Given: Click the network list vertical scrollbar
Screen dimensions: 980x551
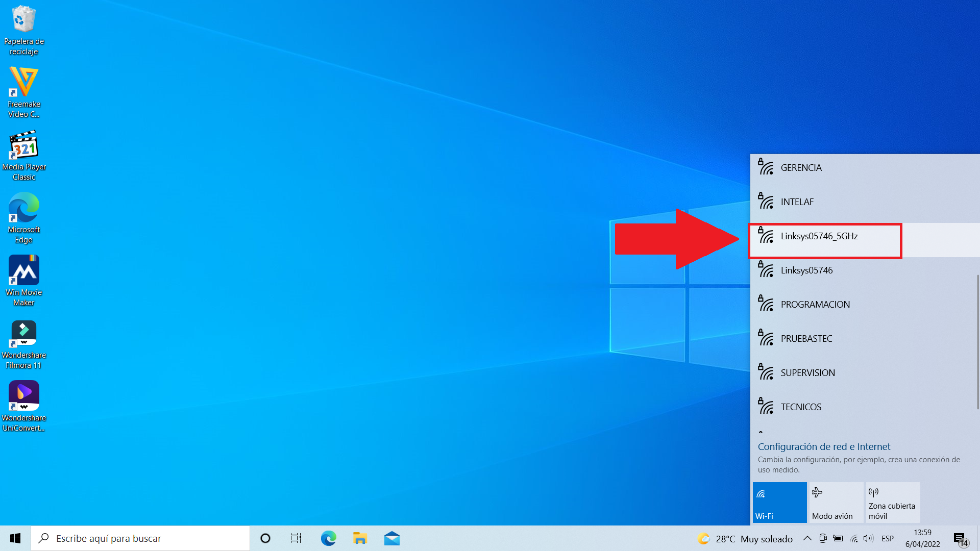Looking at the screenshot, I should pos(977,341).
